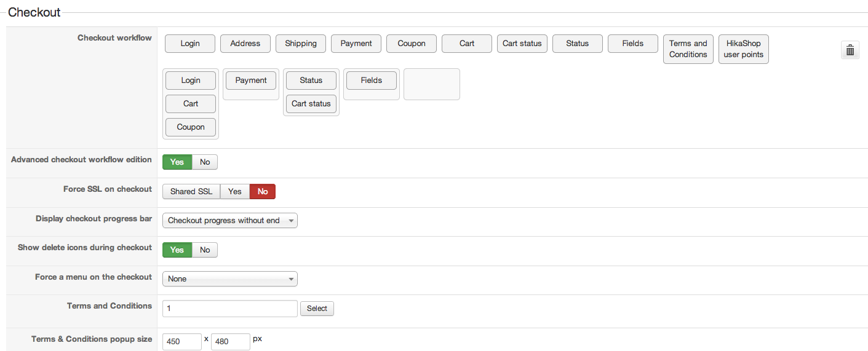Click the trash bin icon in checkout workflow
Image resolution: width=868 pixels, height=351 pixels.
click(x=850, y=50)
